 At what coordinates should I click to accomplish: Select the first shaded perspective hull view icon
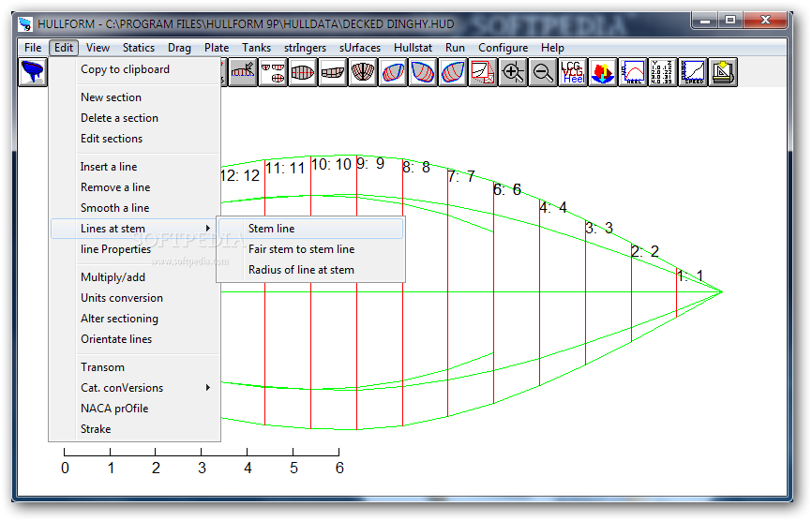pyautogui.click(x=393, y=72)
